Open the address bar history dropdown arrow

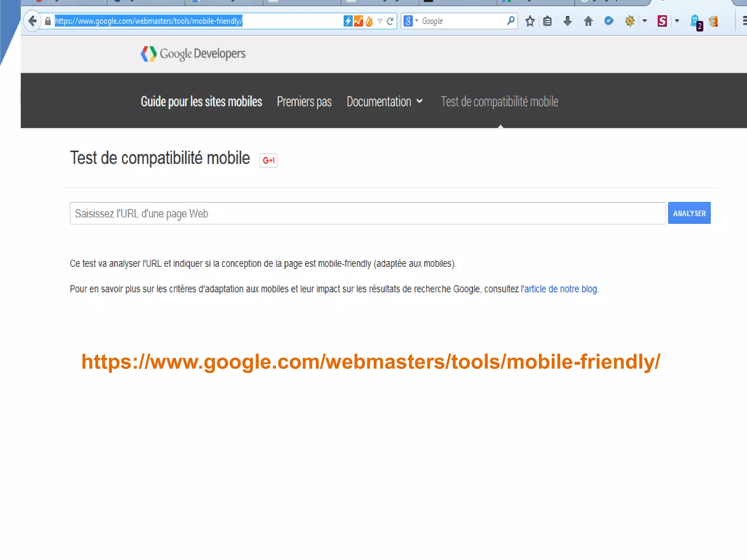point(380,21)
